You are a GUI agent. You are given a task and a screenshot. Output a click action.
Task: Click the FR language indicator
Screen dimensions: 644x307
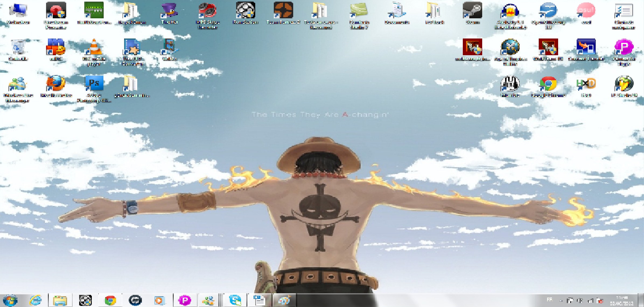549,300
